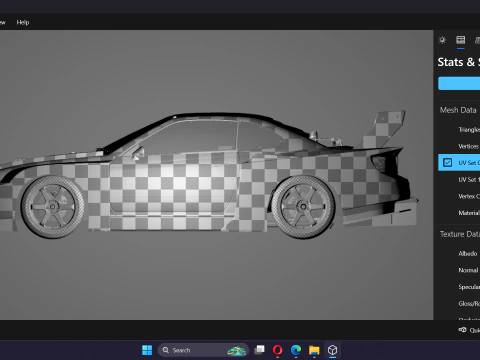Click the Mesh Data section heading
This screenshot has height=360, width=480.
[458, 110]
